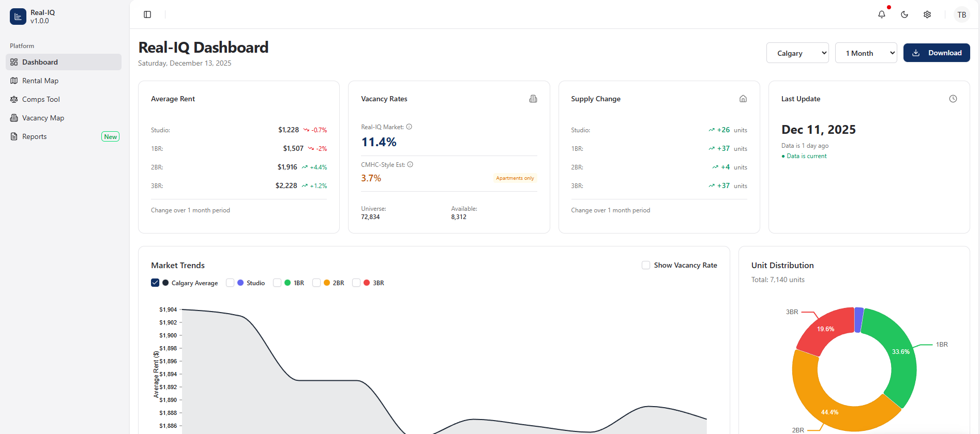Open Vacancy Map page

pos(64,118)
